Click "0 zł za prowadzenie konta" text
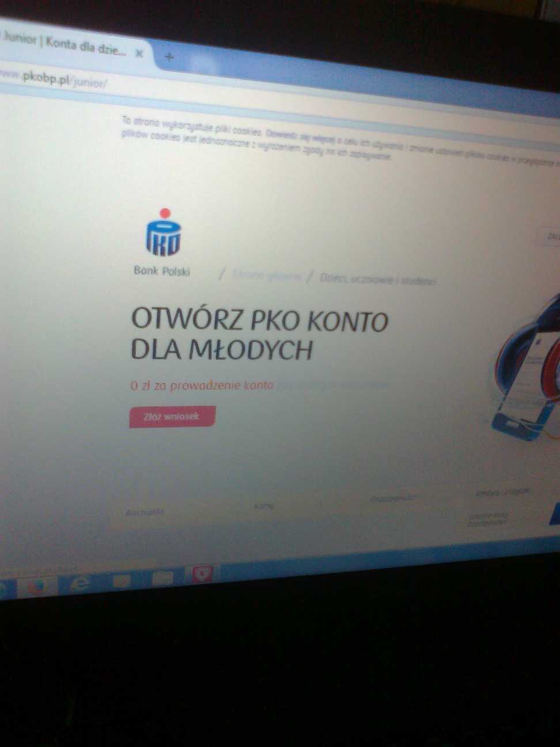This screenshot has height=747, width=560. click(x=202, y=385)
